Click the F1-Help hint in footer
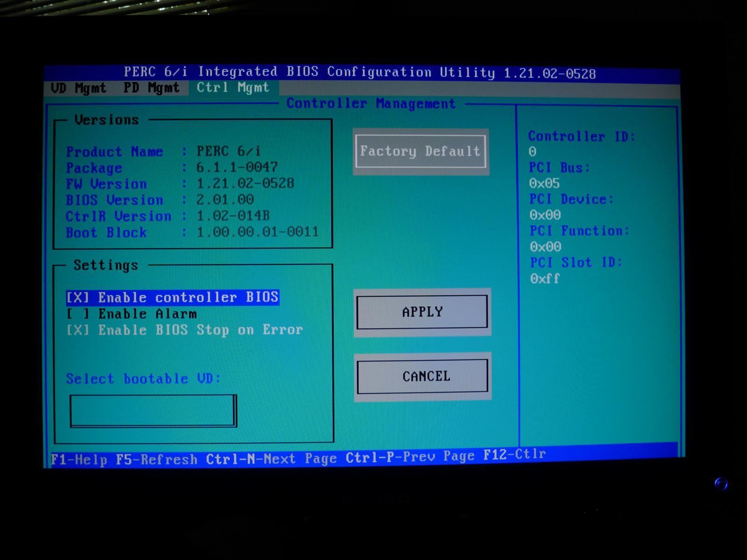 tap(79, 460)
